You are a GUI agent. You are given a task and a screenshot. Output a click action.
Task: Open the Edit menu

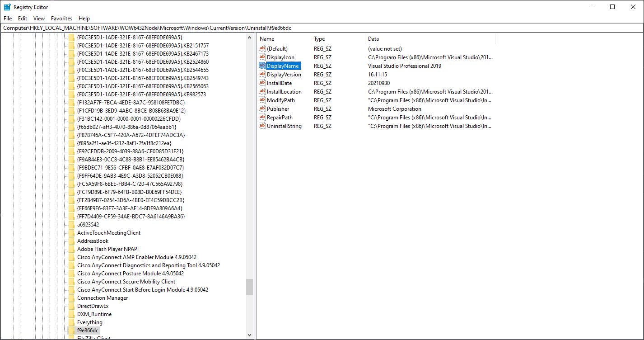click(x=23, y=19)
